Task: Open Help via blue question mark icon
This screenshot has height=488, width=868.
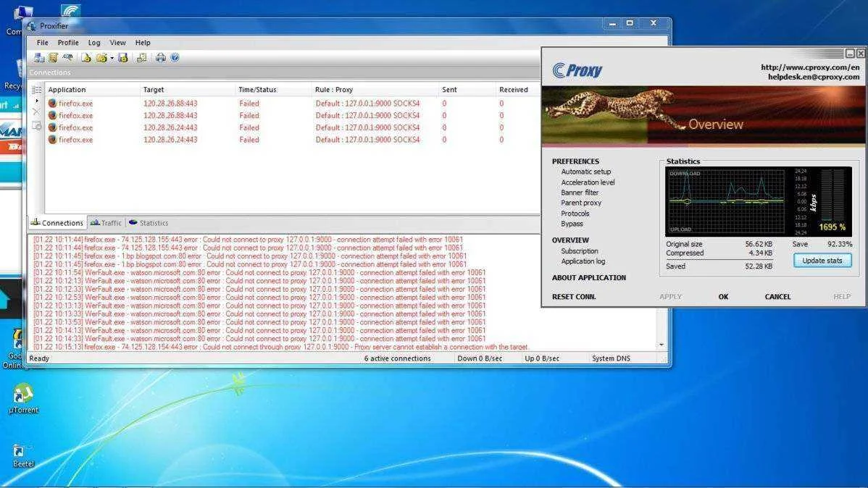Action: 175,57
